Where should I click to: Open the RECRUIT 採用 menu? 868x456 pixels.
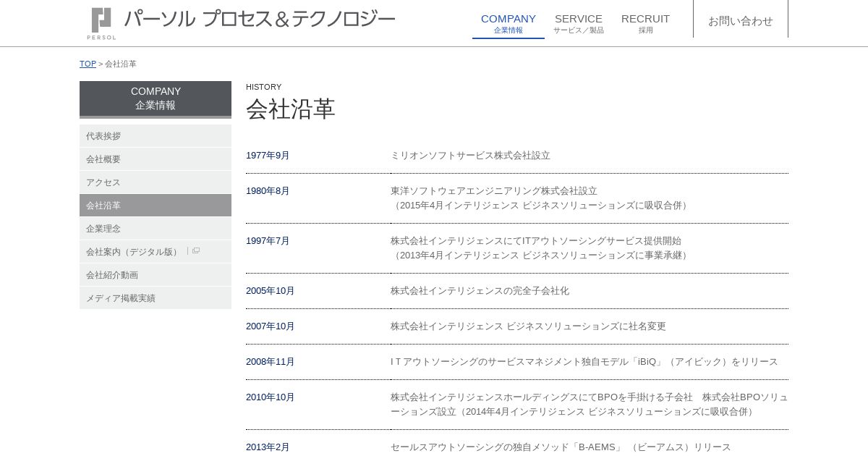coord(645,23)
